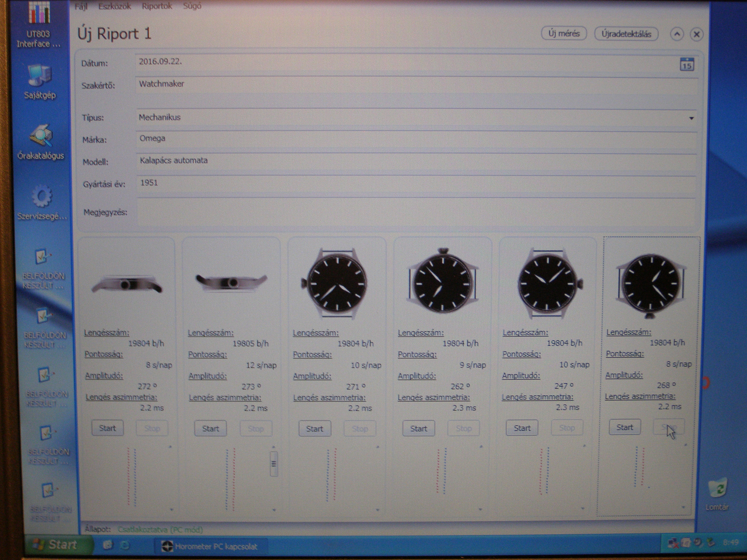Open the Sajátgép desktop icon
This screenshot has height=560, width=747.
pos(40,82)
